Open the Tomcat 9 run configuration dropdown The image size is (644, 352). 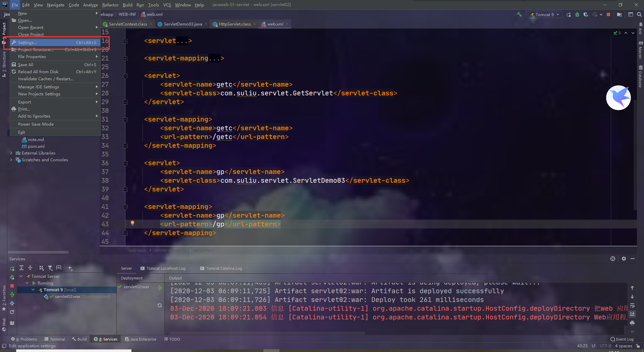(544, 14)
